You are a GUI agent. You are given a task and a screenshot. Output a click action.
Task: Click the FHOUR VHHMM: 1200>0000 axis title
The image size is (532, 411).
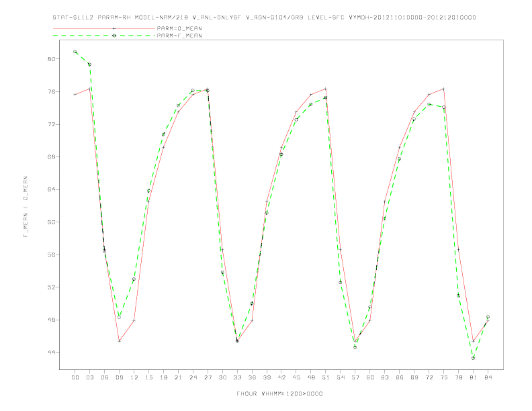[279, 394]
